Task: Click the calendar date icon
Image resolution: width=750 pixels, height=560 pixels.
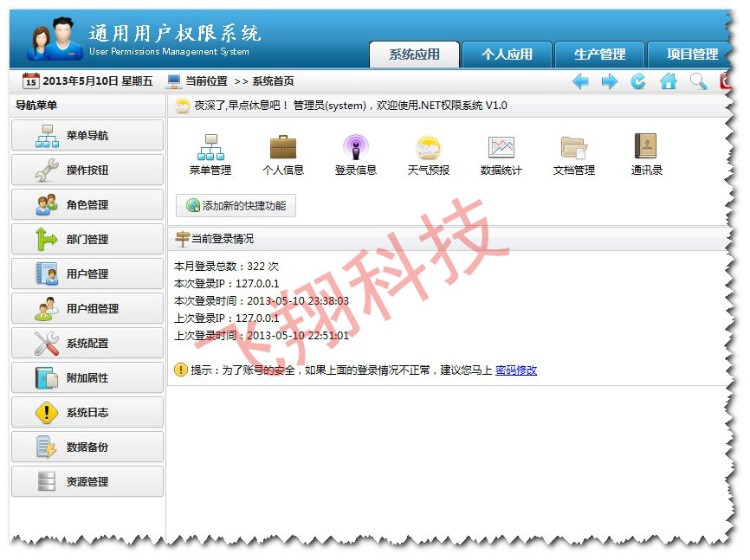Action: tap(31, 81)
